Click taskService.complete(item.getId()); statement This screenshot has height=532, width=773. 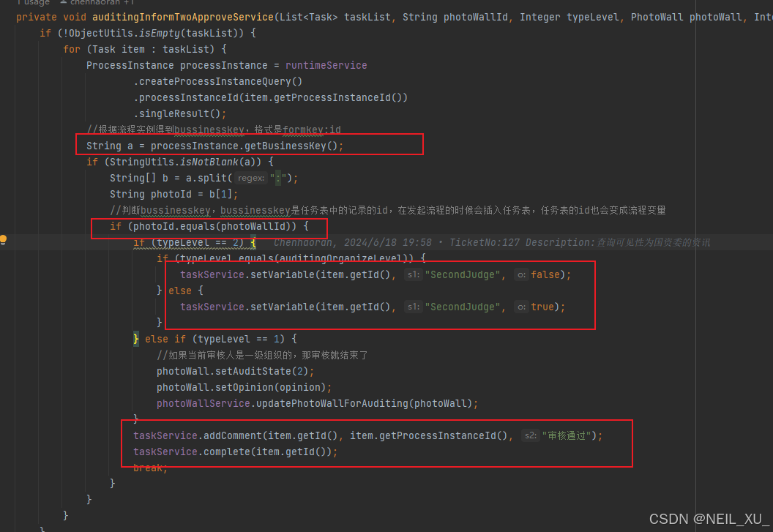[235, 452]
